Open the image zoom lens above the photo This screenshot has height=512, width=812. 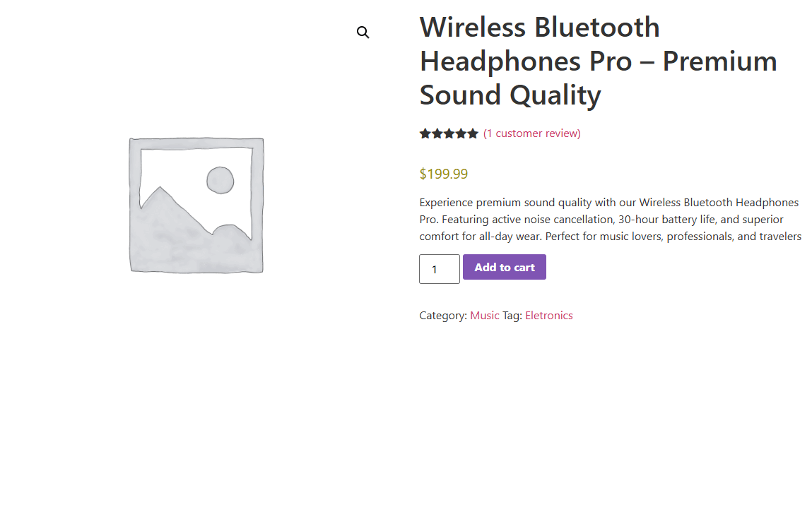tap(363, 32)
